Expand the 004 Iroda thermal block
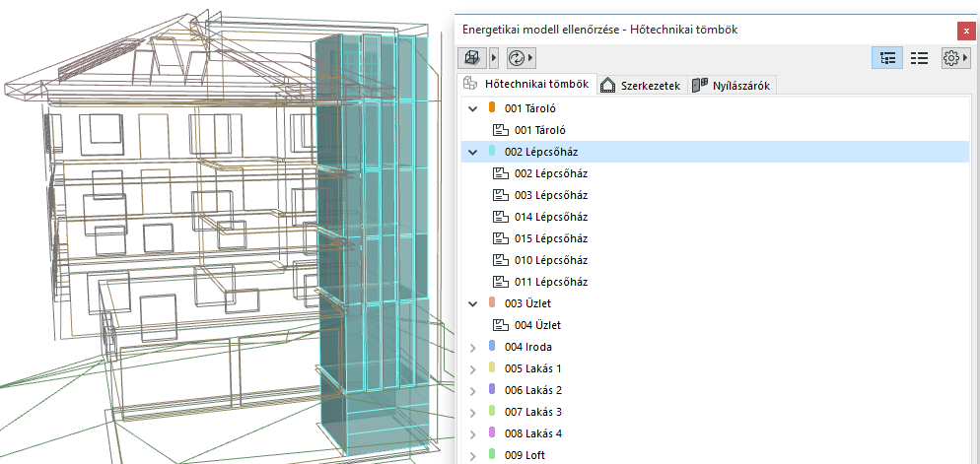980x464 pixels. (472, 347)
